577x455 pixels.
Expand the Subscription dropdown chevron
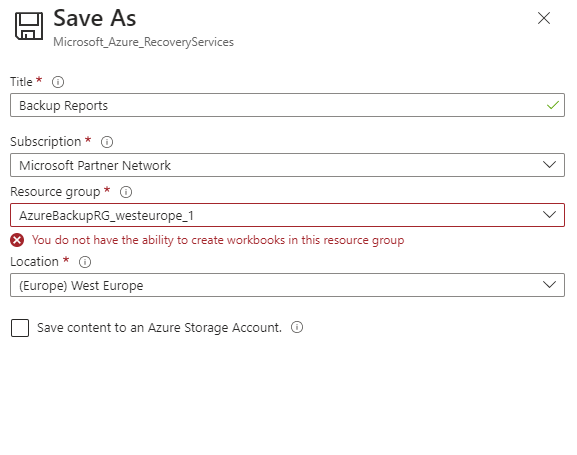[549, 165]
